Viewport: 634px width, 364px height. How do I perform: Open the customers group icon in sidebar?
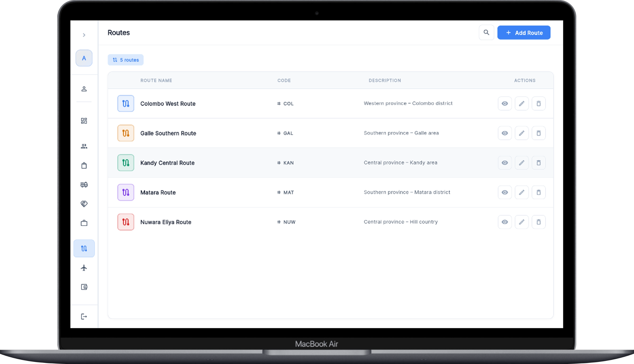84,146
